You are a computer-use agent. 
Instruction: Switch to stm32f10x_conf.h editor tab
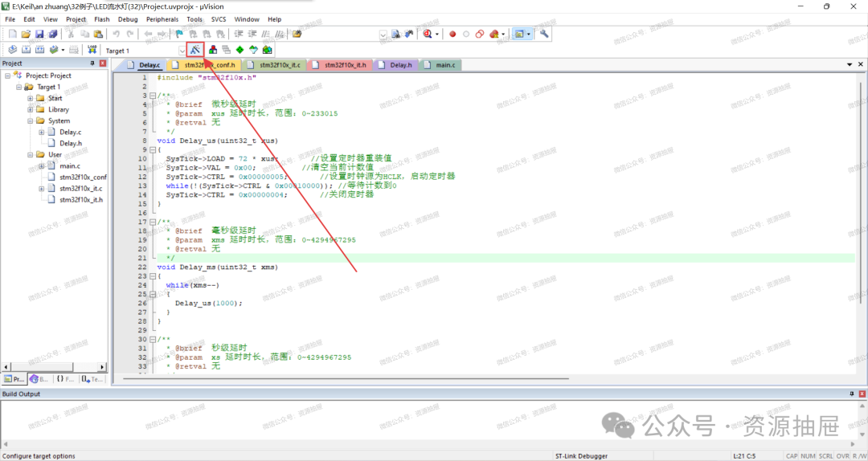[204, 65]
